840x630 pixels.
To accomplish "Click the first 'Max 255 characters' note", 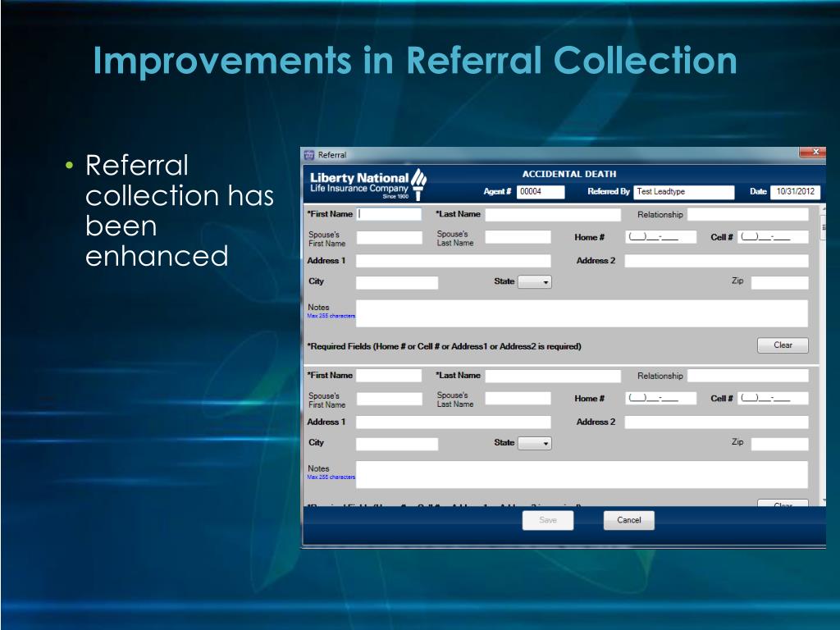I will coord(331,316).
